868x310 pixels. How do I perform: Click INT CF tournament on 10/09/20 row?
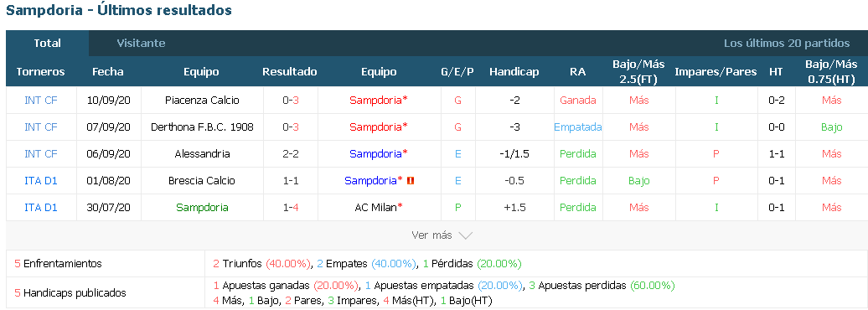click(x=41, y=101)
